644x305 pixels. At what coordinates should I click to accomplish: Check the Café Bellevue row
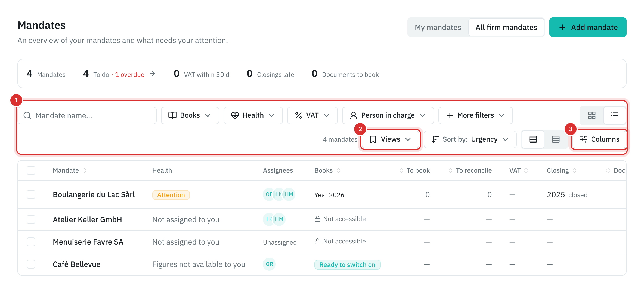(x=31, y=264)
